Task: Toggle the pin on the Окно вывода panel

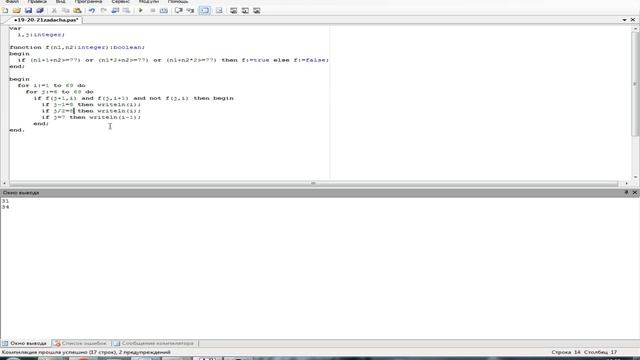Action: [626, 192]
